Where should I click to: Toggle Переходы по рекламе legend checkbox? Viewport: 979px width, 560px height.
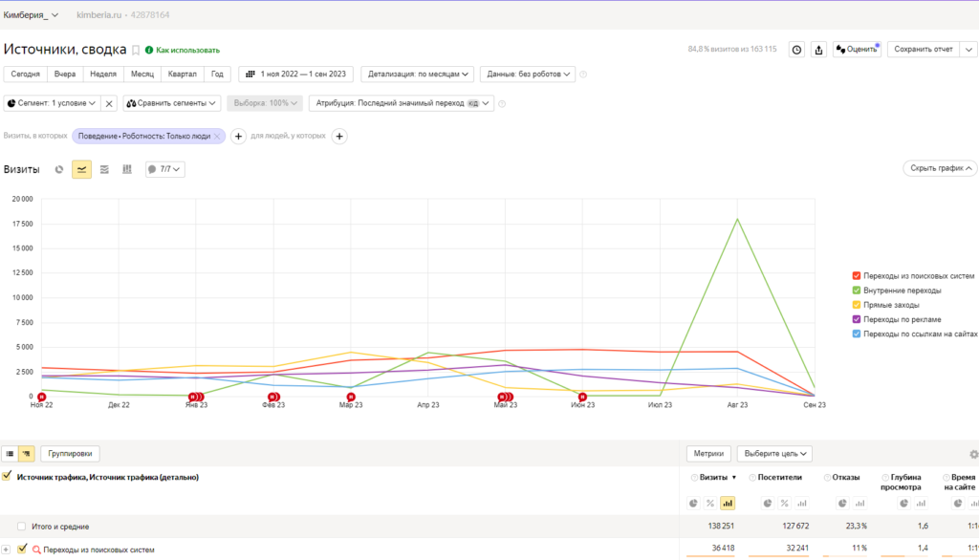point(857,319)
